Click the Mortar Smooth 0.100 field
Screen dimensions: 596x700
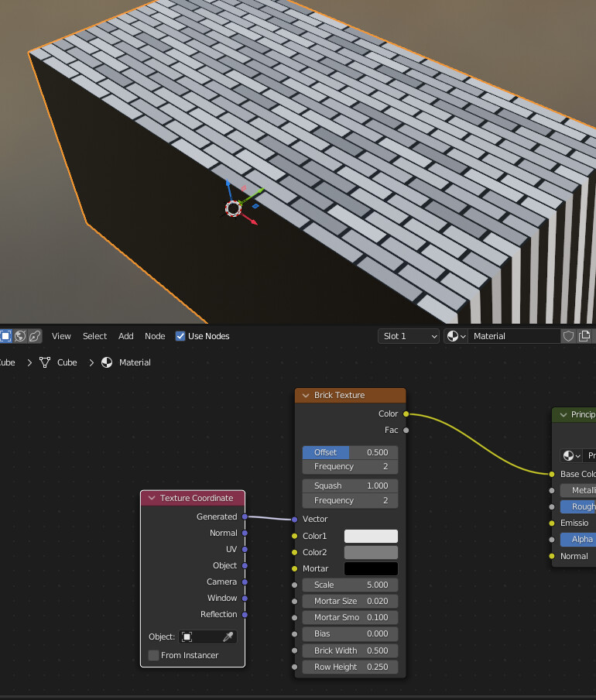point(350,617)
